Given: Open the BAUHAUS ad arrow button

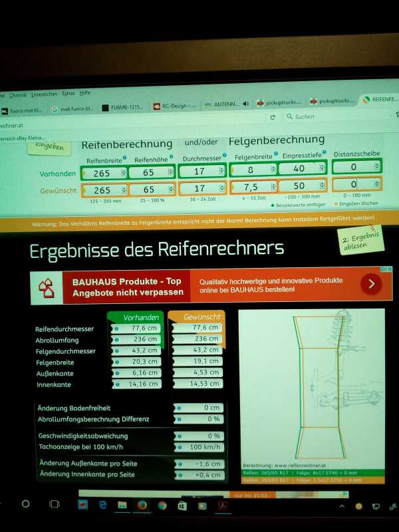Looking at the screenshot, I should point(371,284).
